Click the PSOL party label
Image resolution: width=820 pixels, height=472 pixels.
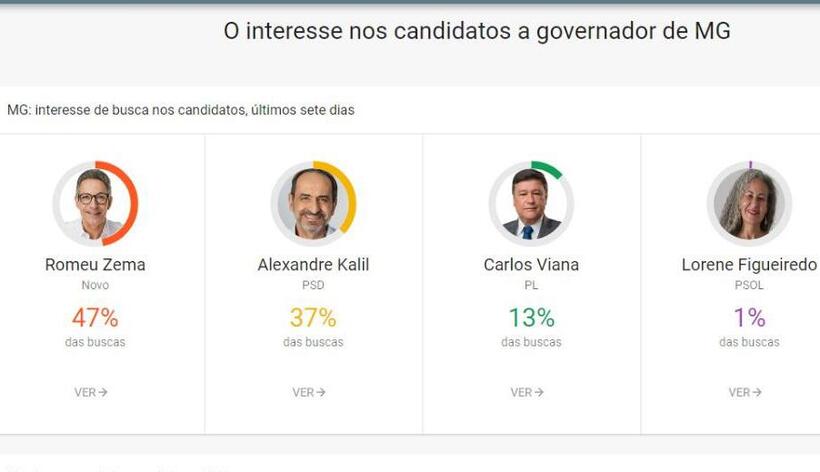pos(749,285)
